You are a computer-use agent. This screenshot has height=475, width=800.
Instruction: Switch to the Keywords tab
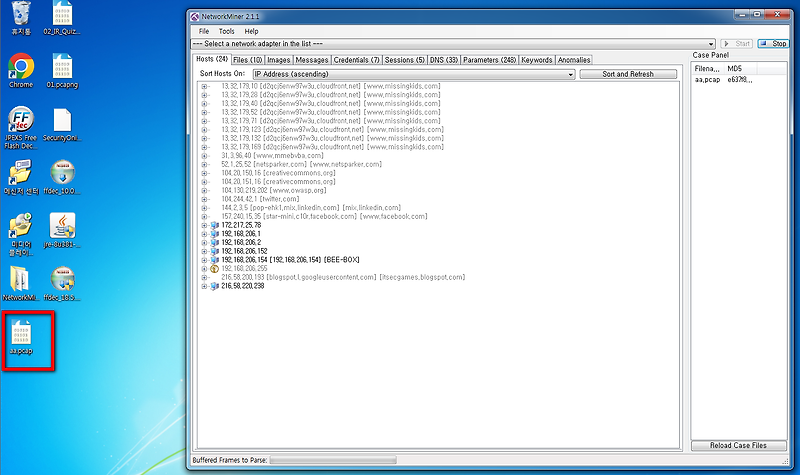(x=537, y=60)
